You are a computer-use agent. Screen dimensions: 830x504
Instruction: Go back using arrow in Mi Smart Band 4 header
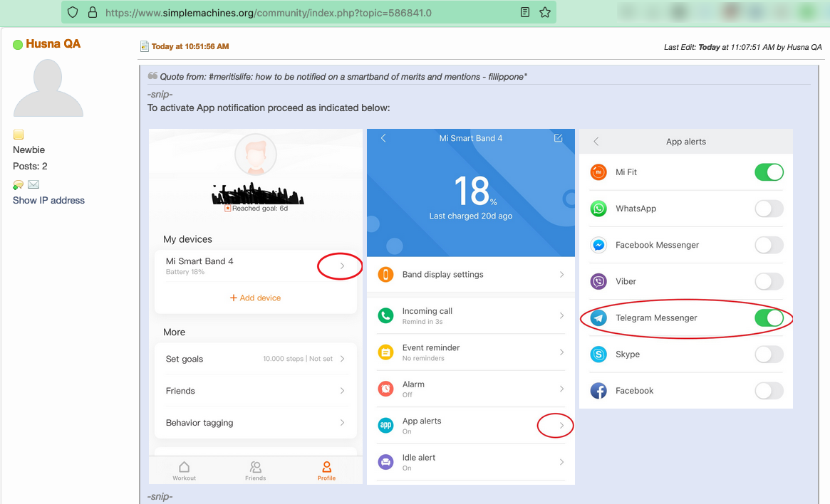point(383,138)
